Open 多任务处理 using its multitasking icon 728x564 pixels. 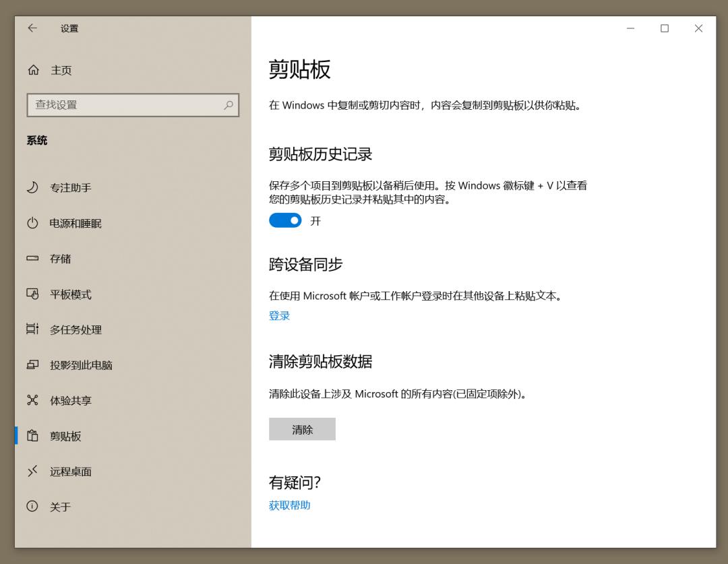[x=34, y=330]
